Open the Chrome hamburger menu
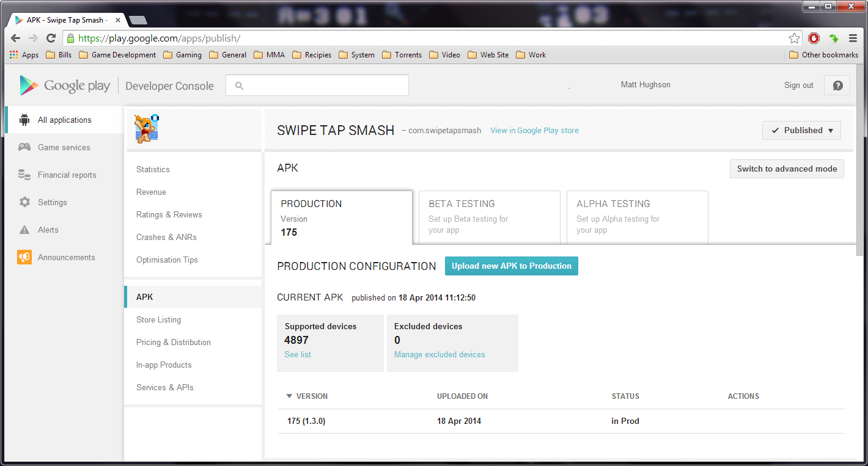This screenshot has height=466, width=868. 853,38
